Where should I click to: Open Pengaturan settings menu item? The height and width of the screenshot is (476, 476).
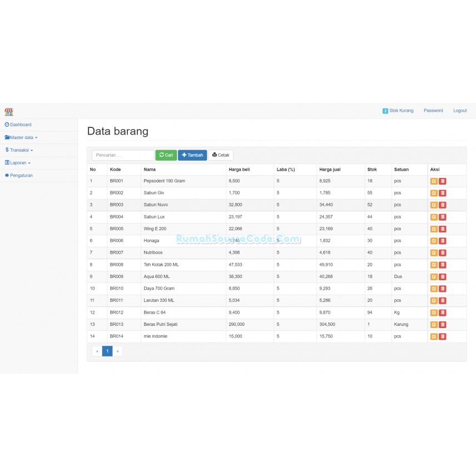pos(19,175)
